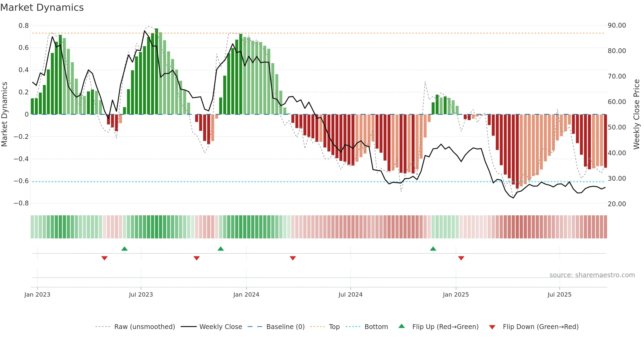Click the 20.00 price axis tick

pos(617,204)
